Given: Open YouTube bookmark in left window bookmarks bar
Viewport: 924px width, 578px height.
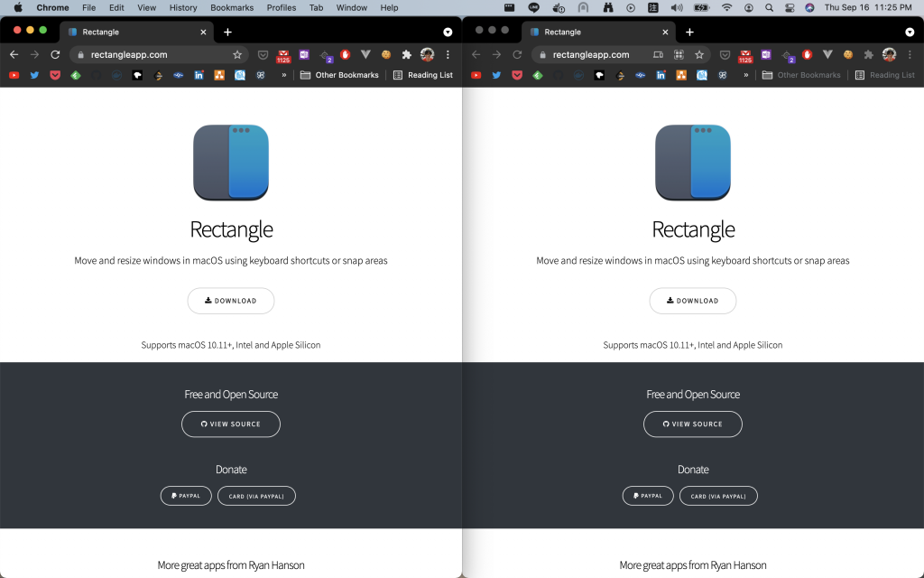Looking at the screenshot, I should (x=14, y=75).
